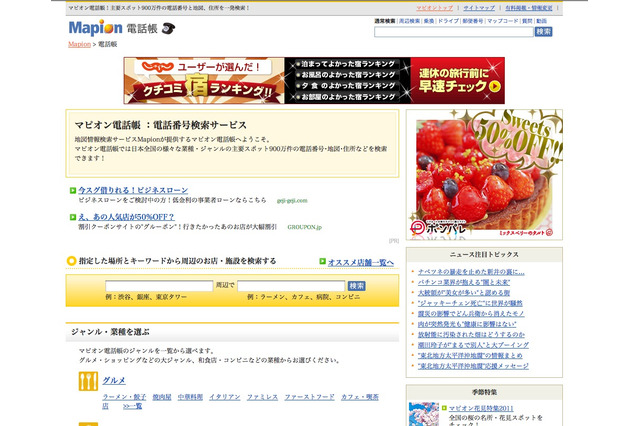
Task: Open news link ナベツネの暴走を止めた新井の裏に
Action: click(x=471, y=272)
